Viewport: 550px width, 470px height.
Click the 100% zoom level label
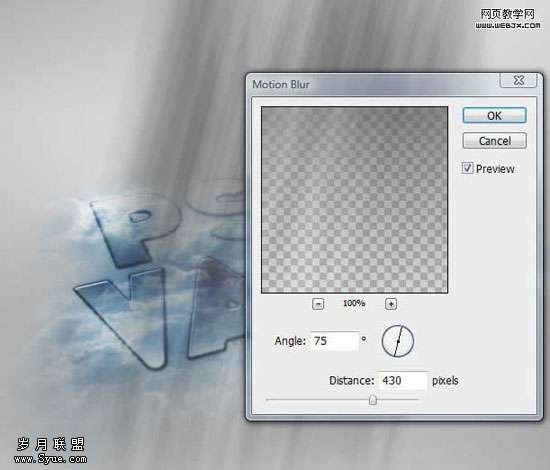click(354, 303)
